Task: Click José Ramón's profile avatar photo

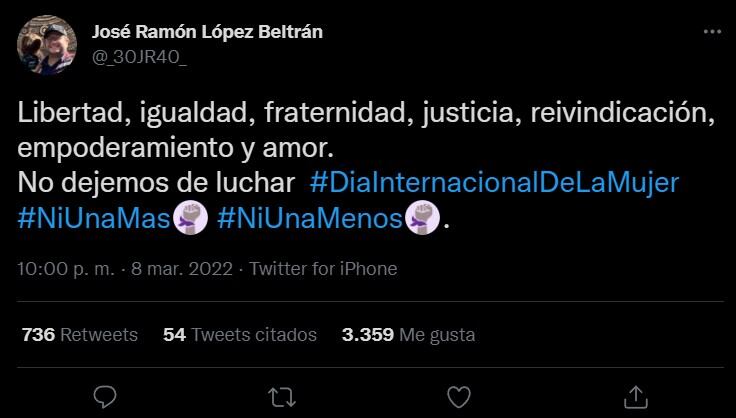Action: pos(46,46)
